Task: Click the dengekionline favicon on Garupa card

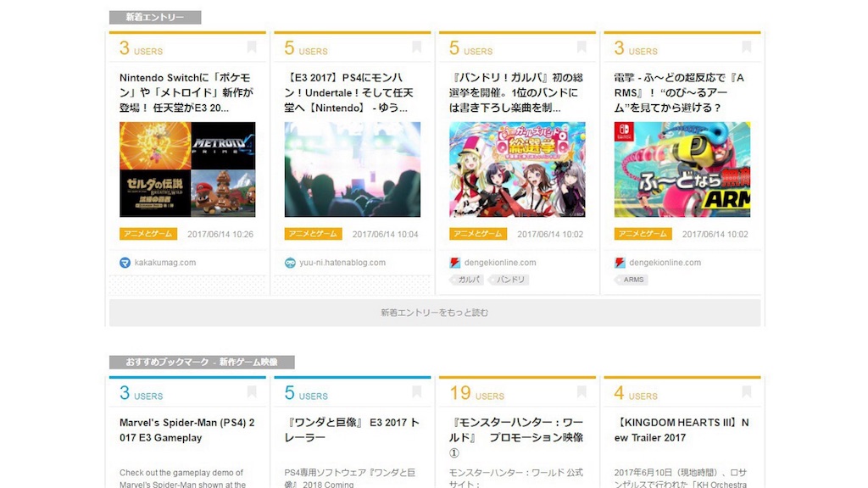Action: click(x=455, y=263)
